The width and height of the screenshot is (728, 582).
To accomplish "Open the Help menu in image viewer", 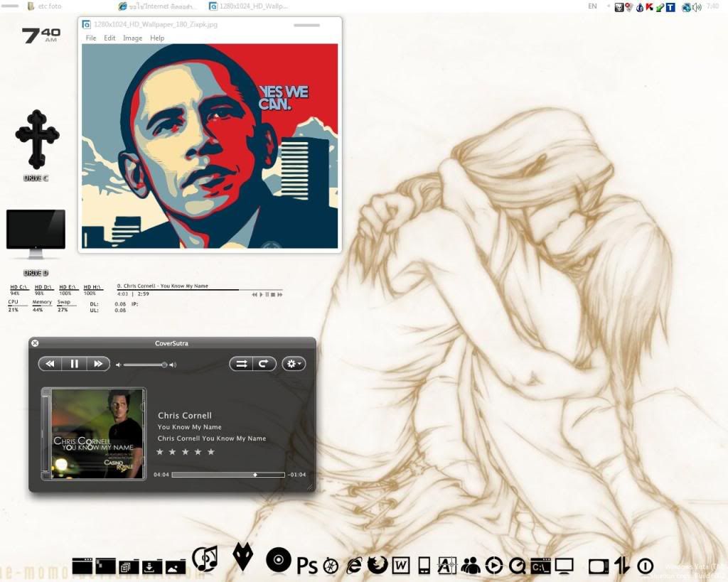I will pyautogui.click(x=157, y=38).
